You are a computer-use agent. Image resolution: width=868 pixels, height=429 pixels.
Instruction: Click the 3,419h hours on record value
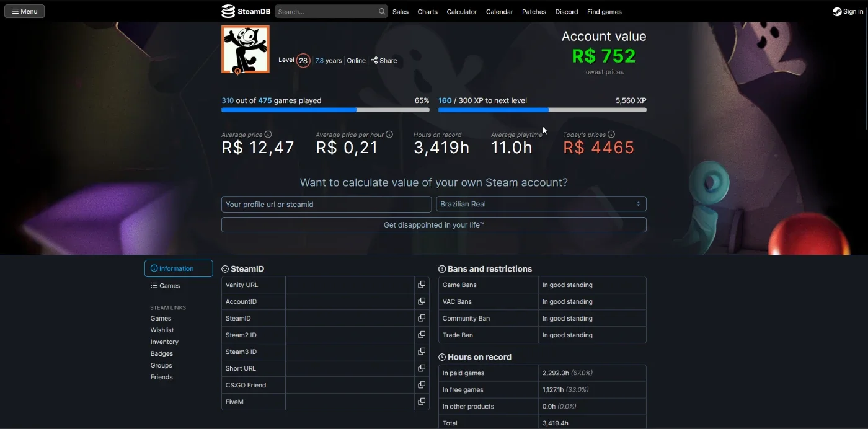441,148
